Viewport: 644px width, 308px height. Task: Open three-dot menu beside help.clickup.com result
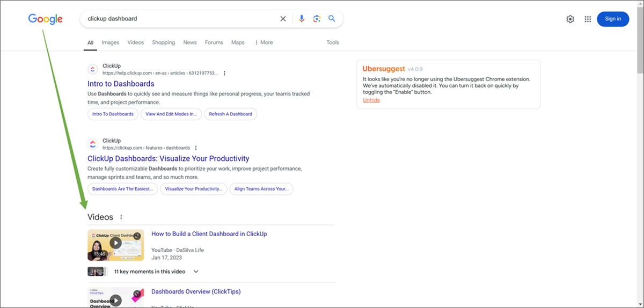tap(224, 74)
